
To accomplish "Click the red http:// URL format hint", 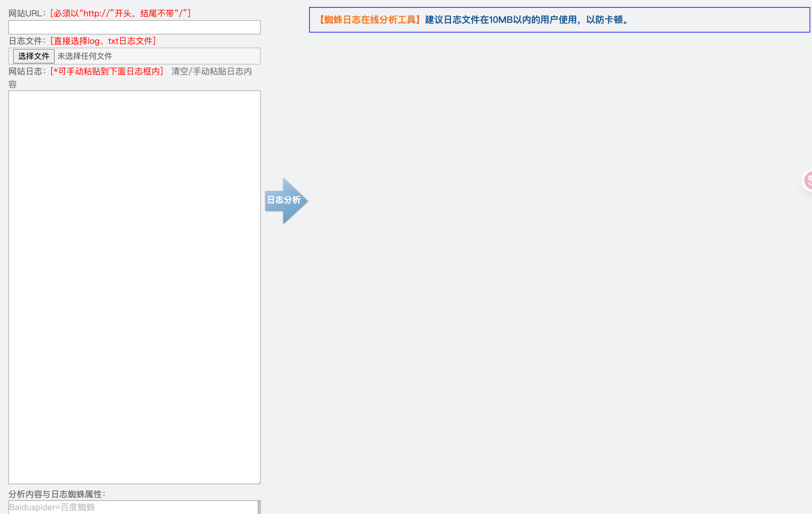I will pos(121,14).
